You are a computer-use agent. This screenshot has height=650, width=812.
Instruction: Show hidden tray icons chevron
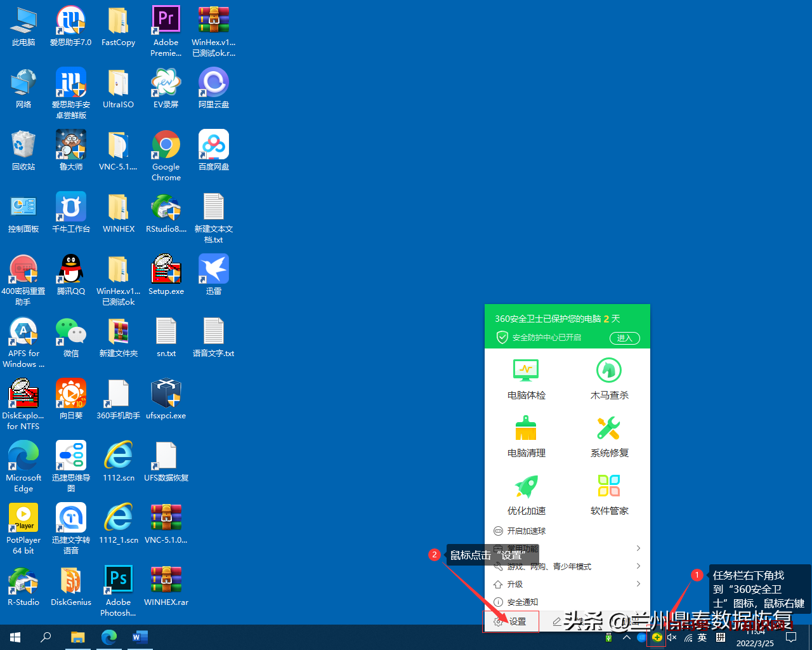point(627,637)
